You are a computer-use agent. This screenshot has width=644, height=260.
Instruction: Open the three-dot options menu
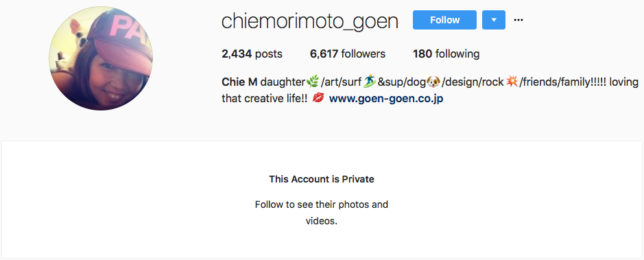(518, 20)
